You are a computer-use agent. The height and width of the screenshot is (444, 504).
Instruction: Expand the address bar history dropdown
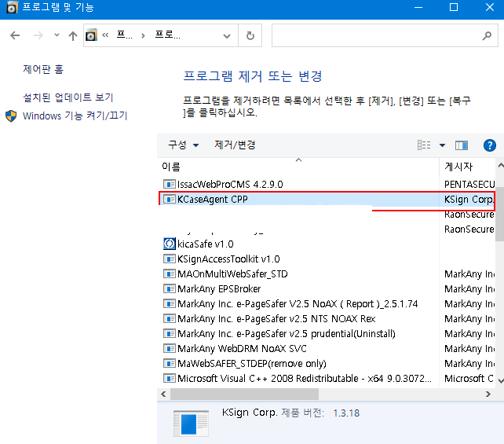[x=227, y=35]
